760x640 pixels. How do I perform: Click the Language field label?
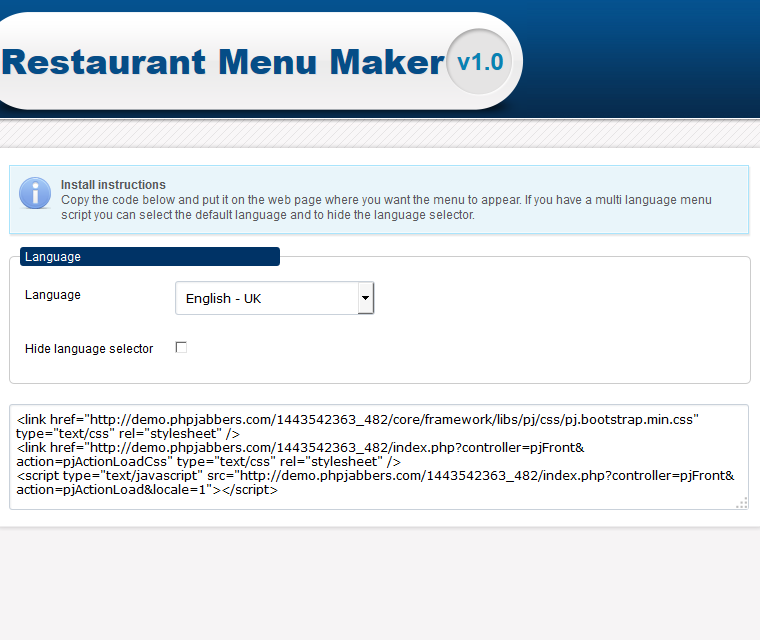point(53,295)
